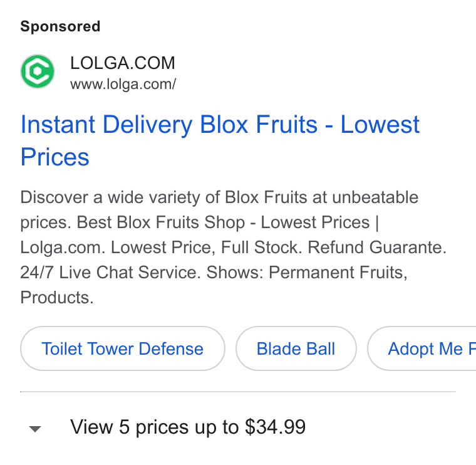
Task: Click View 5 prices up to $34.99
Action: 188,427
